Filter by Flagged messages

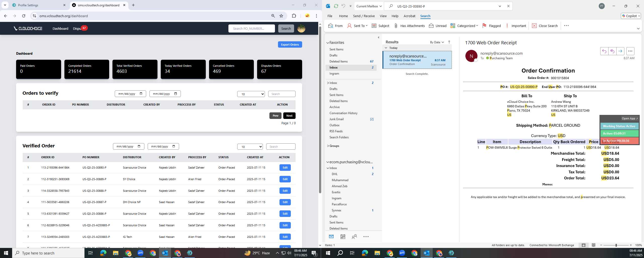(492, 26)
